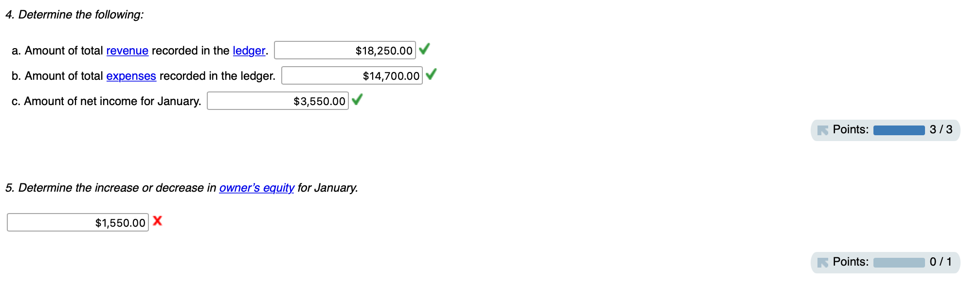
Task: Click the 3/3 Points score indicator
Action: (x=941, y=129)
